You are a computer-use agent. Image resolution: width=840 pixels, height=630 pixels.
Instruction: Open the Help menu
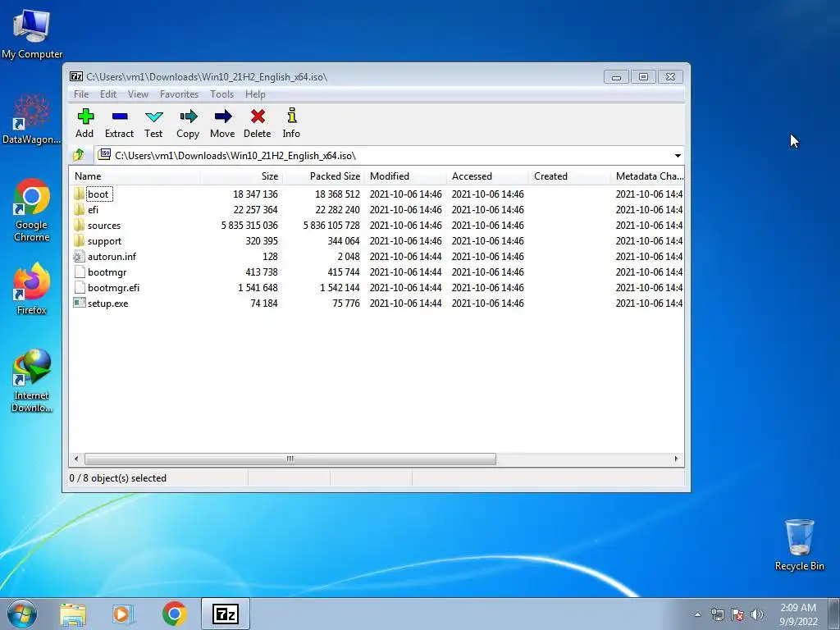point(255,94)
